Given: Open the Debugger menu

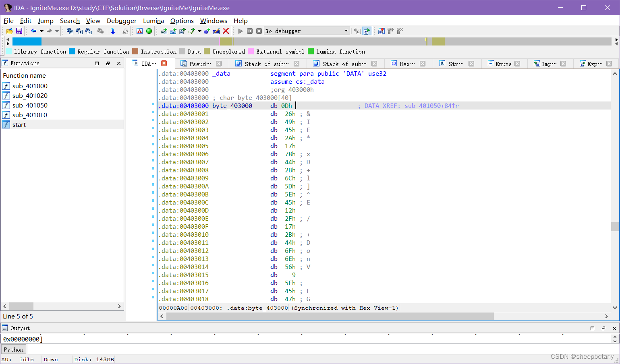Looking at the screenshot, I should point(122,21).
